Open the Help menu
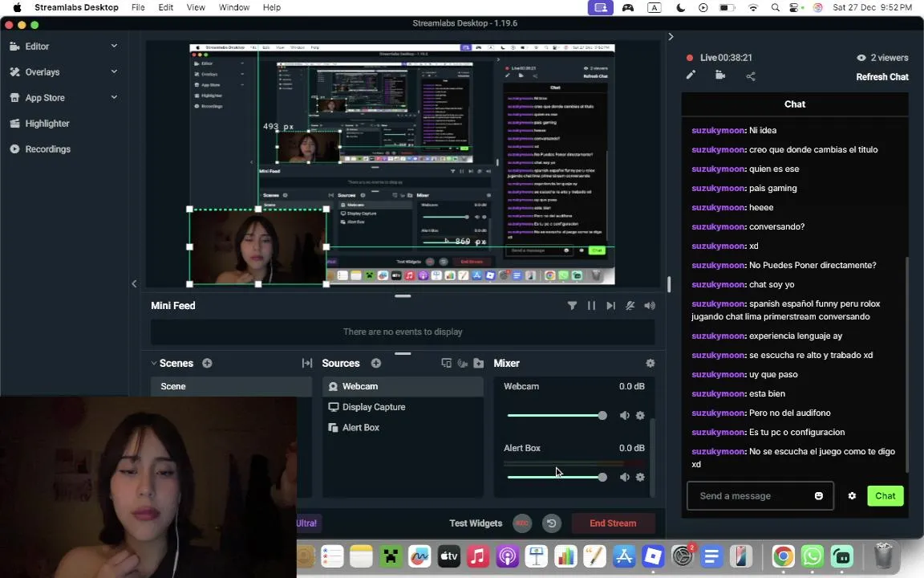 click(272, 8)
